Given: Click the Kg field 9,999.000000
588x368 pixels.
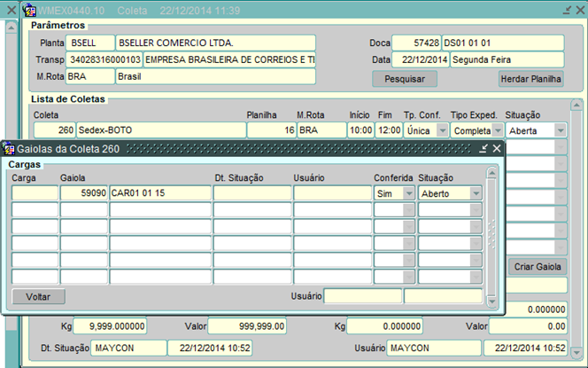Looking at the screenshot, I should click(x=110, y=326).
